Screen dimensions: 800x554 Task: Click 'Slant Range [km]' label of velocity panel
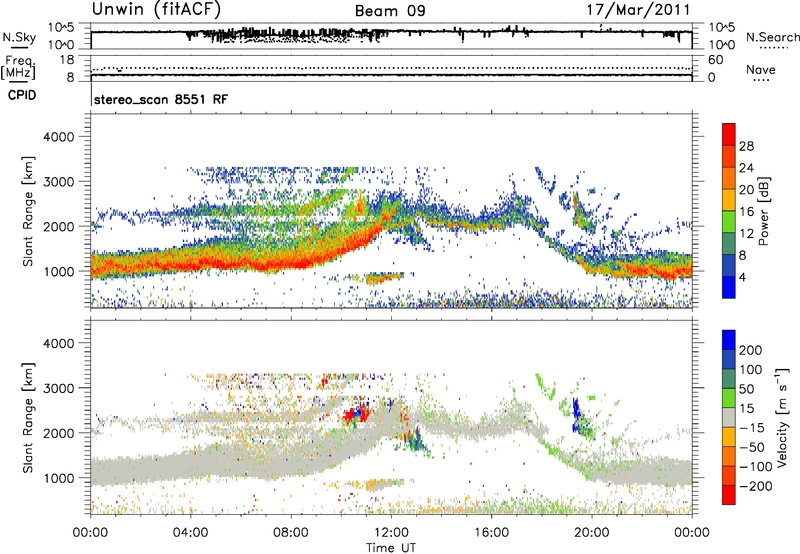coord(28,418)
